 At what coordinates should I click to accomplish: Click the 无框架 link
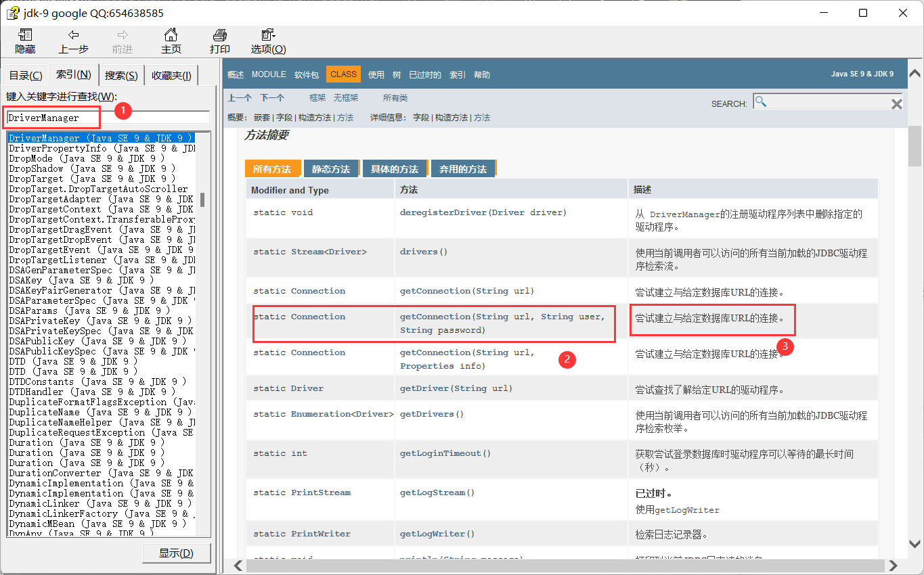346,98
